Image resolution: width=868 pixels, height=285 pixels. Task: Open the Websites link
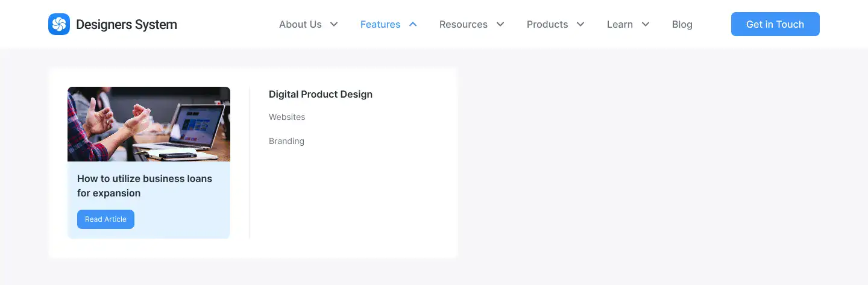pyautogui.click(x=287, y=117)
